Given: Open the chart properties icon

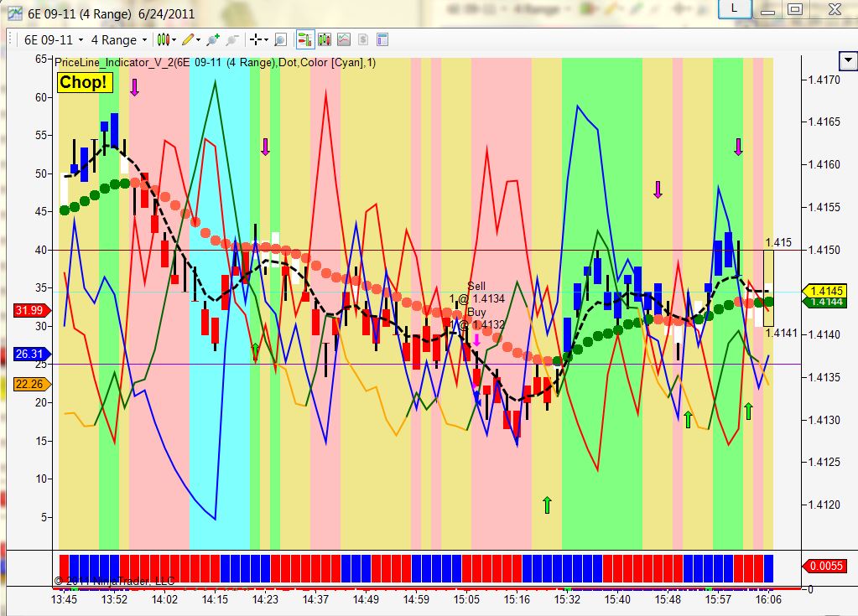Looking at the screenshot, I should tap(382, 39).
